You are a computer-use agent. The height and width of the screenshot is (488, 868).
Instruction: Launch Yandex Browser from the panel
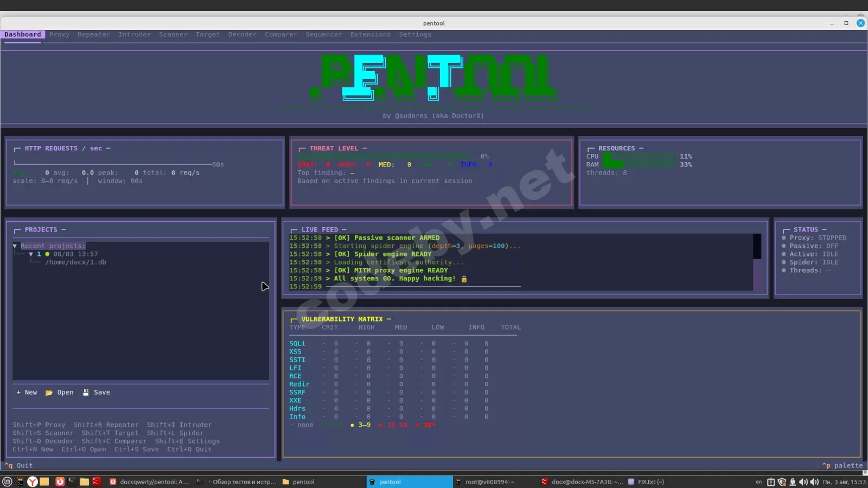point(33,481)
